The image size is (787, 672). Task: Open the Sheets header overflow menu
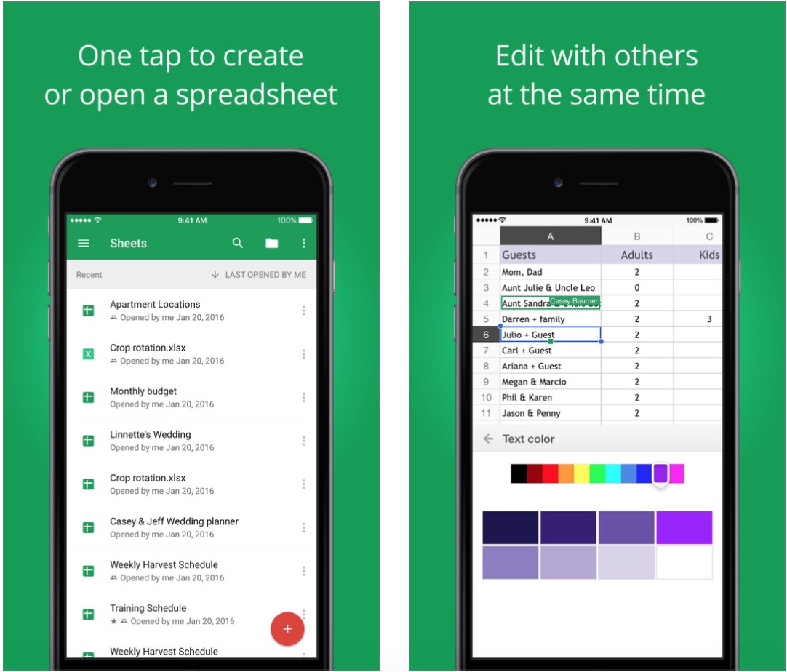(304, 244)
